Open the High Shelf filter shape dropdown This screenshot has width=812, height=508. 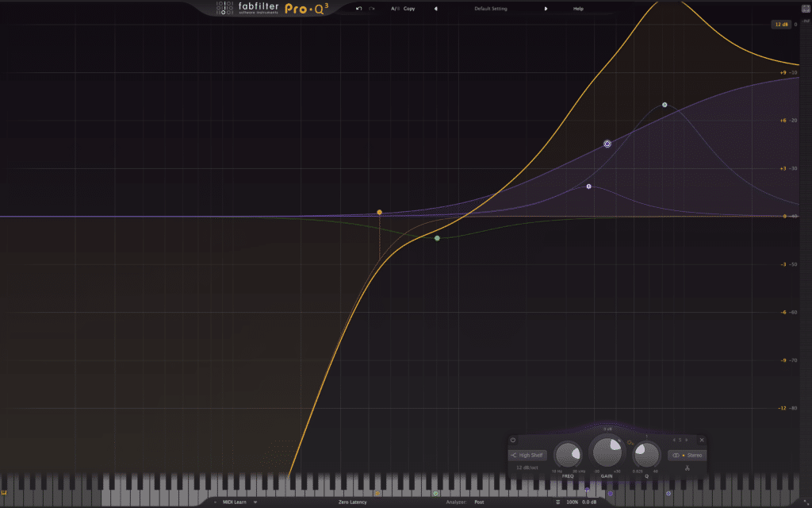(527, 455)
